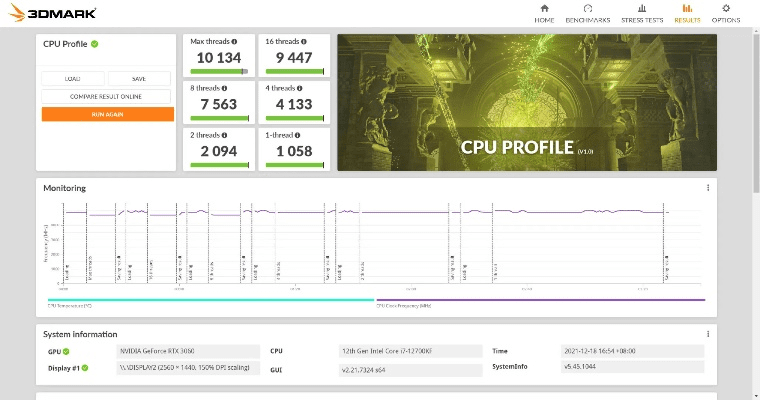
Task: Click Compare Result Online
Action: [x=106, y=96]
